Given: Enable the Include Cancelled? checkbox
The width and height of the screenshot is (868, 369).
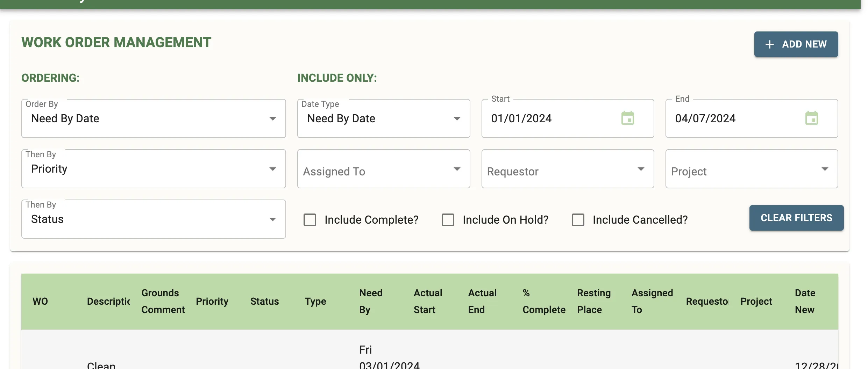Looking at the screenshot, I should point(578,219).
